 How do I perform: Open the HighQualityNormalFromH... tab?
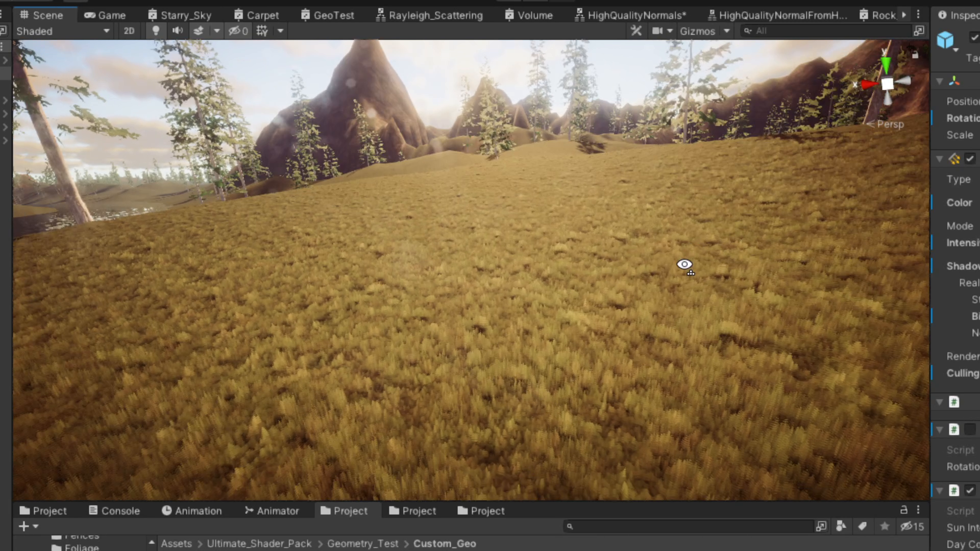(x=777, y=15)
